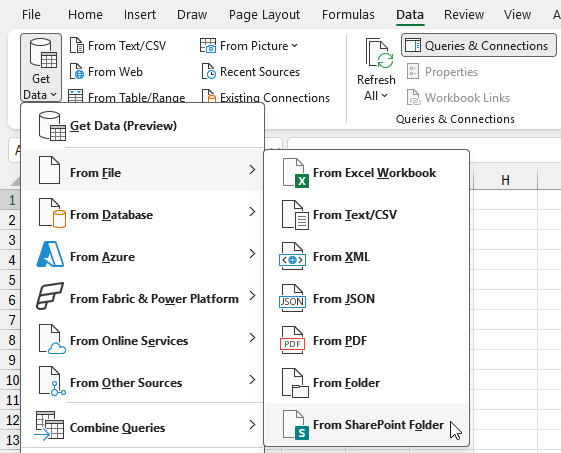Viewport: 561px width, 453px height.
Task: Expand the Combine Queries submenu chevron
Action: point(252,425)
